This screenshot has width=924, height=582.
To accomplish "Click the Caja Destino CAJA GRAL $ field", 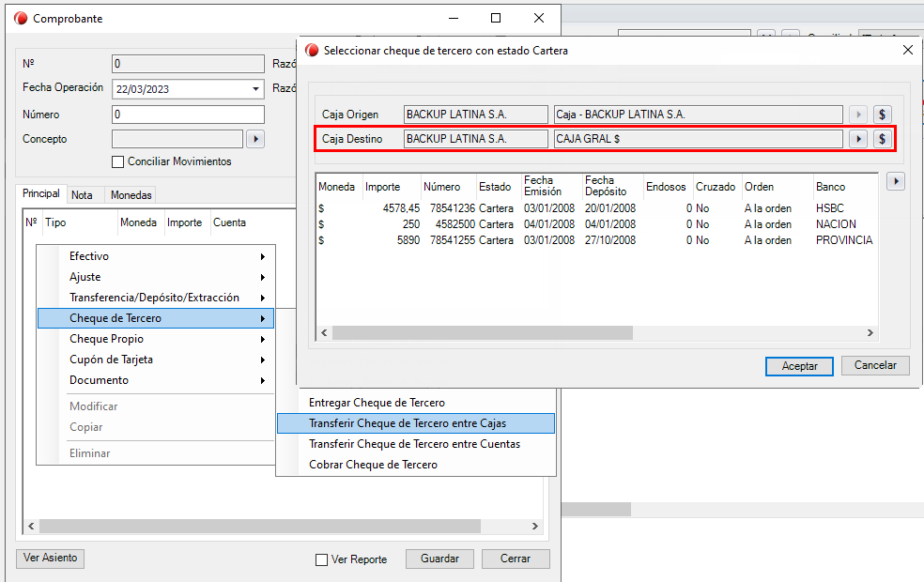I will click(x=699, y=139).
